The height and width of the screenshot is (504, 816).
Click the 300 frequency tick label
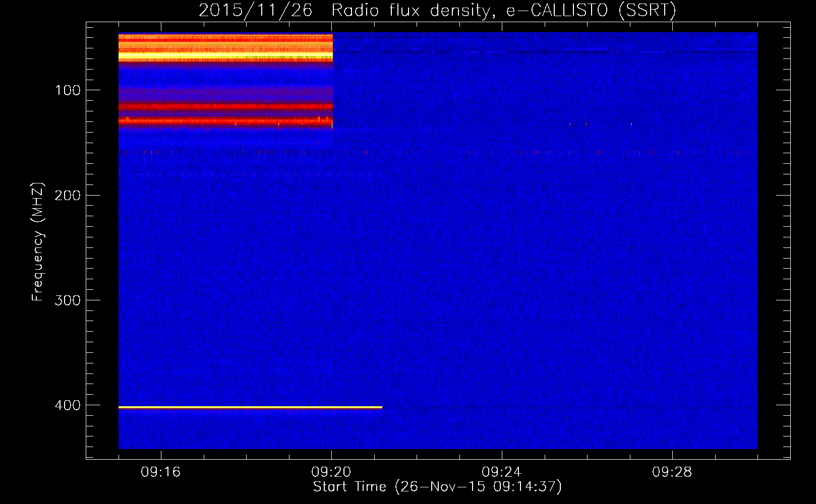point(68,300)
